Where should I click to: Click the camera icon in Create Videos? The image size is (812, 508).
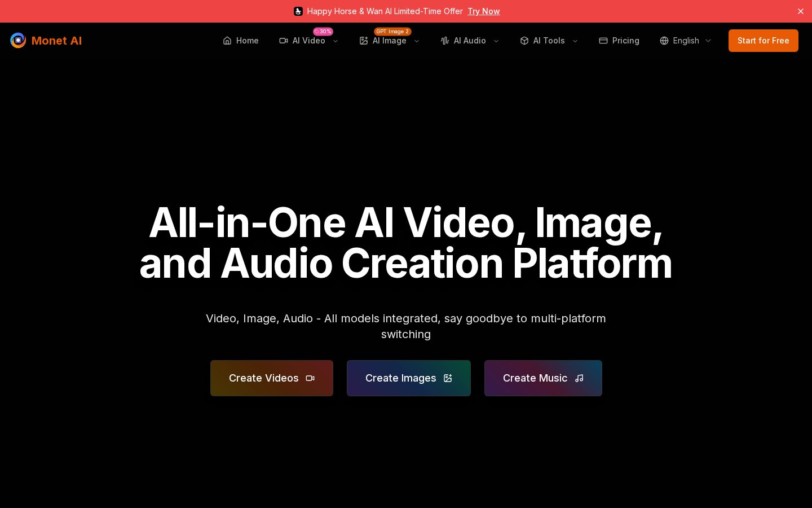(x=310, y=378)
